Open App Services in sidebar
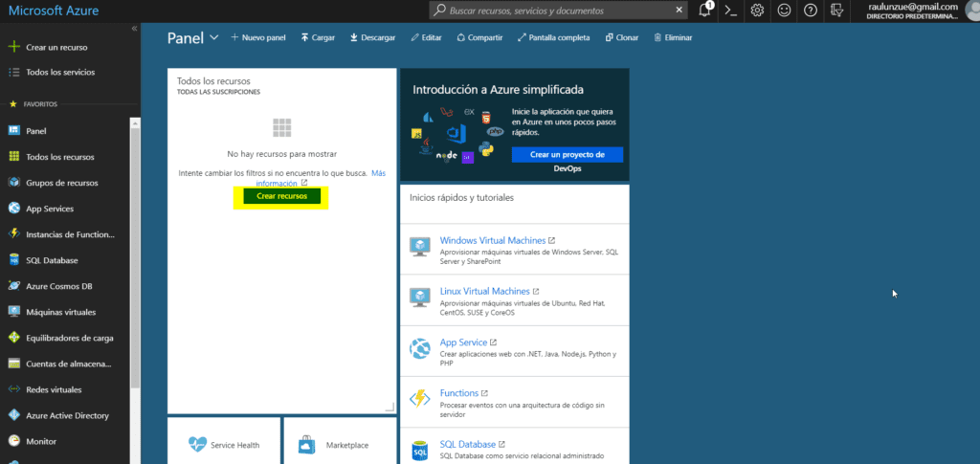The image size is (980, 464). (x=50, y=209)
